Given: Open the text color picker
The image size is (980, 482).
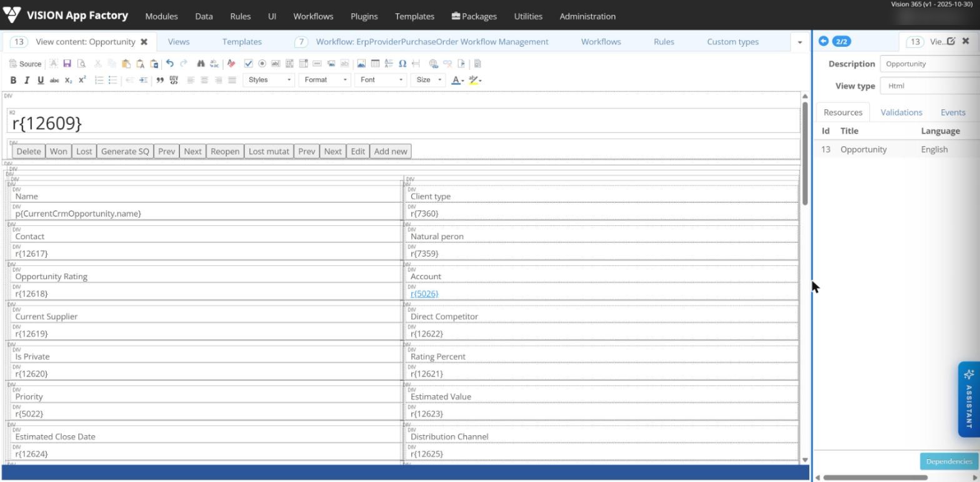Looking at the screenshot, I should pos(457,80).
